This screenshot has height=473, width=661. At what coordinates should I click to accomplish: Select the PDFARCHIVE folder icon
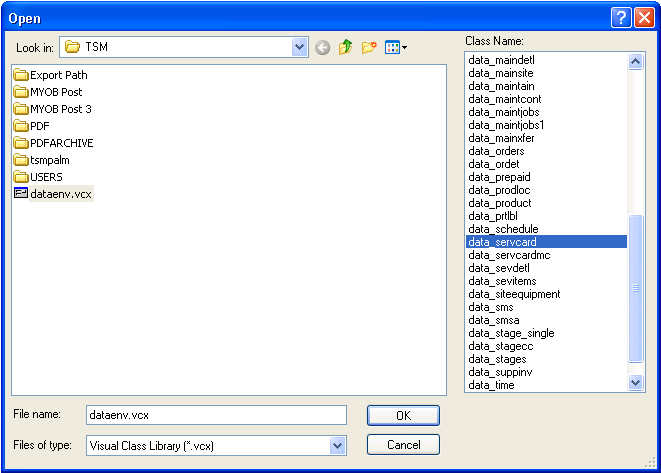tap(21, 143)
